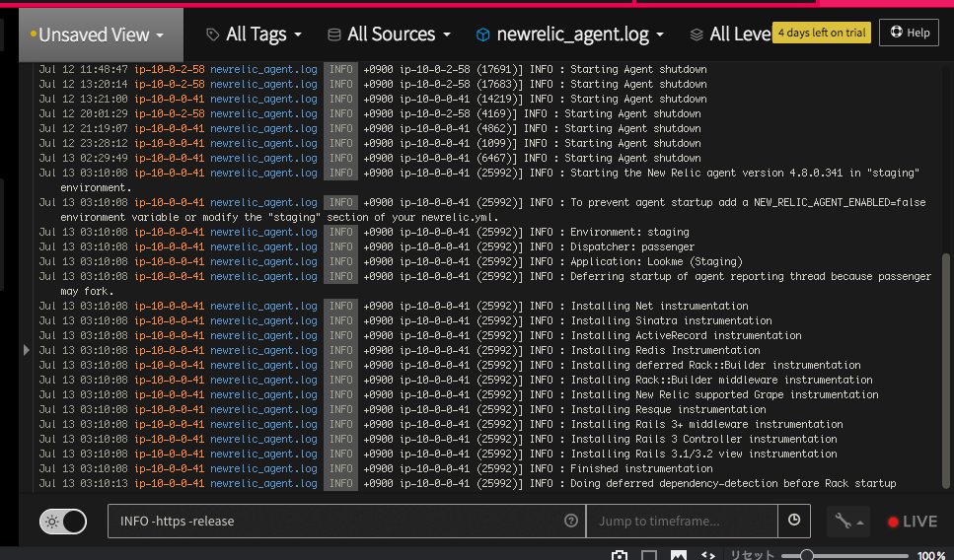Screen dimensions: 954x560
Task: Click the 'Deferring startup of agent reporting' message
Action: [751, 277]
